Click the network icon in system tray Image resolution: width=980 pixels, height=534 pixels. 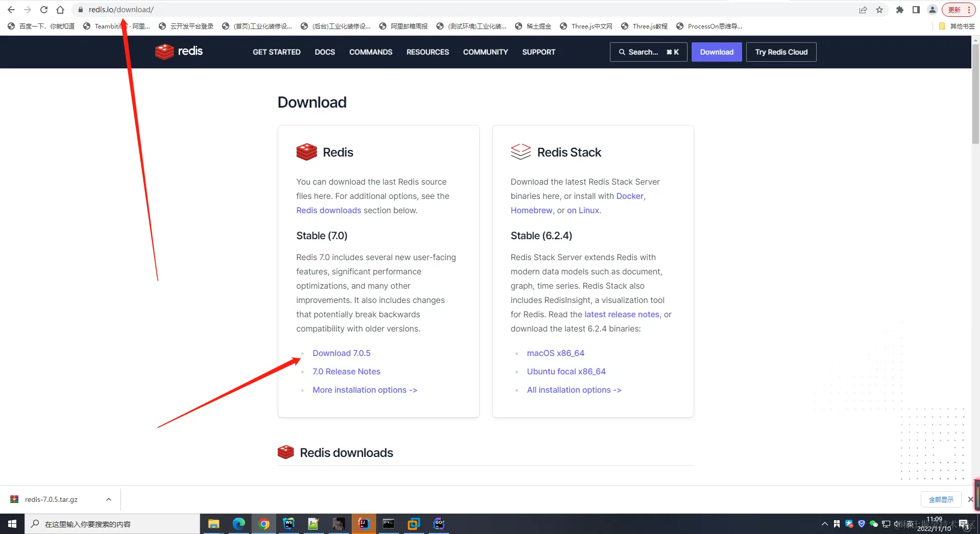point(886,524)
